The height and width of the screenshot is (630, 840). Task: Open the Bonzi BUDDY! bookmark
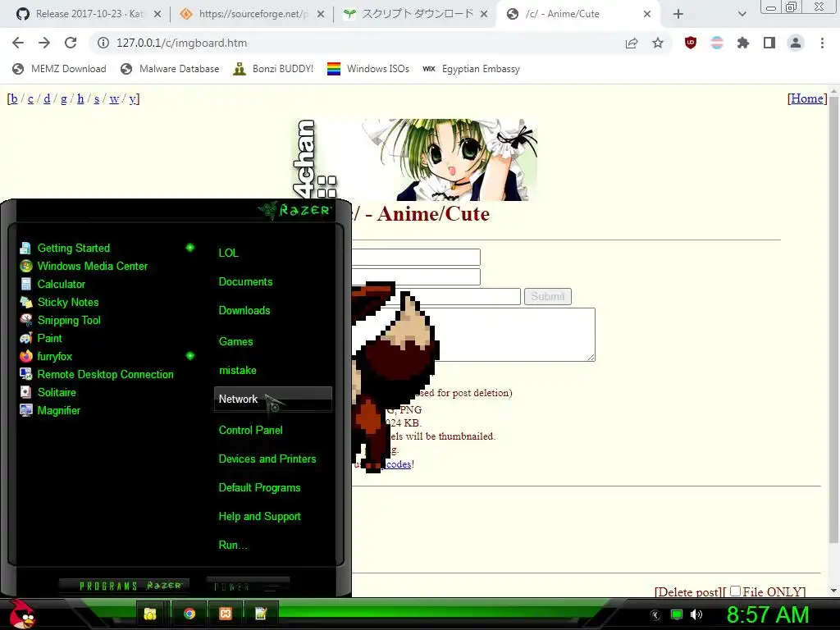274,69
